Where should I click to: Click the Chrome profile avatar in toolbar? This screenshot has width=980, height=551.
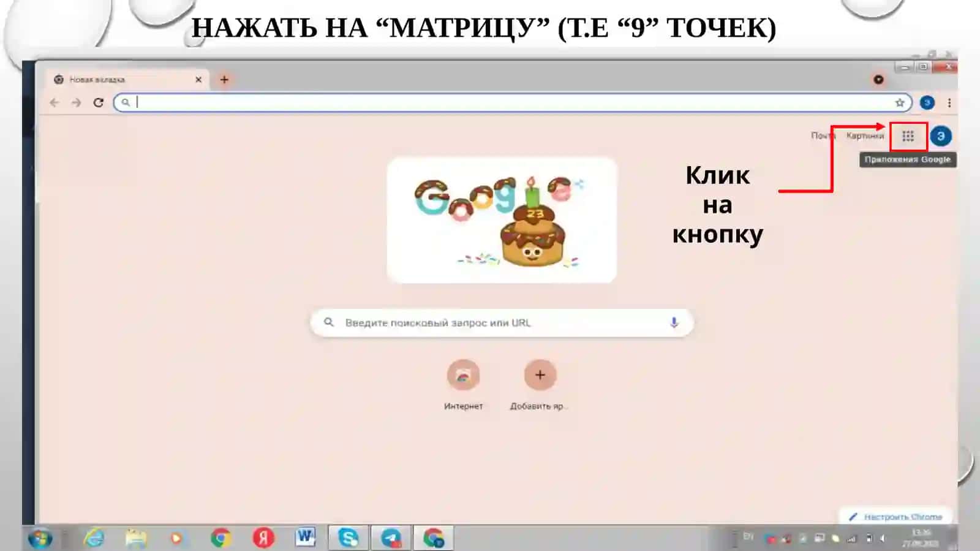click(x=927, y=103)
